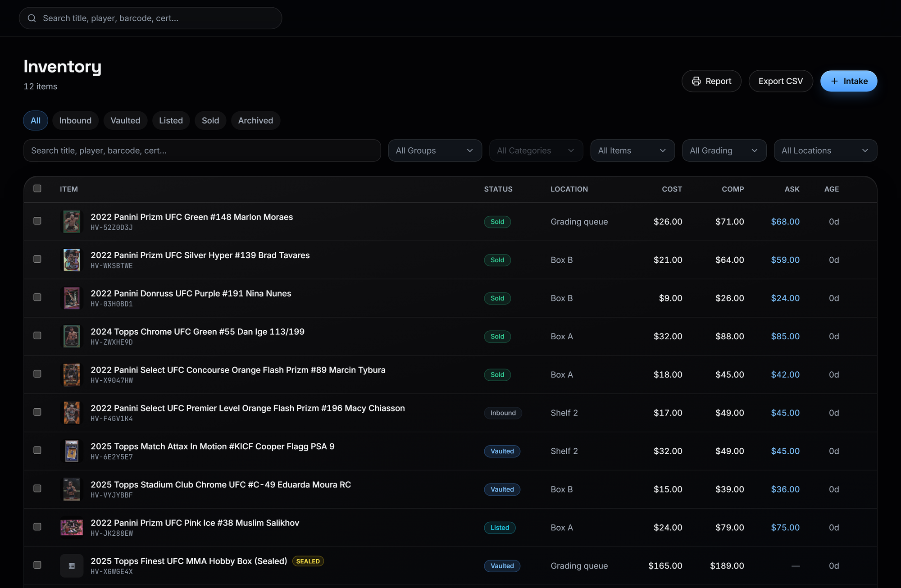Click the Report button
901x588 pixels.
tap(711, 81)
